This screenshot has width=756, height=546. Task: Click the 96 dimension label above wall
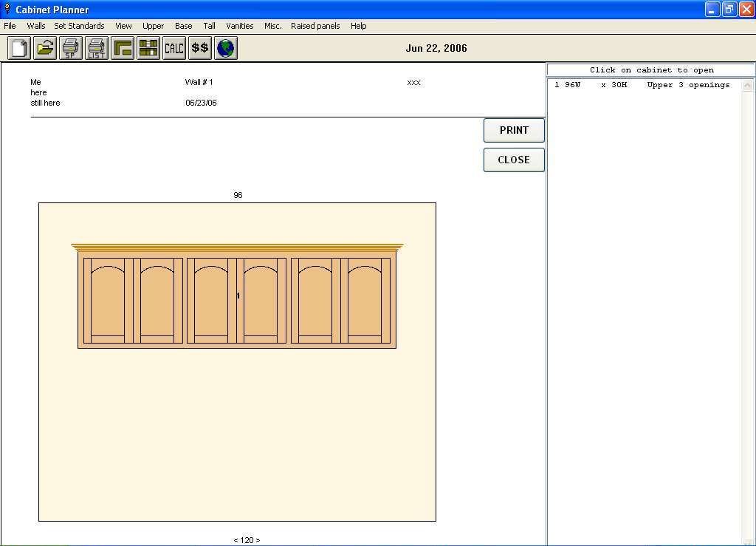[x=238, y=195]
